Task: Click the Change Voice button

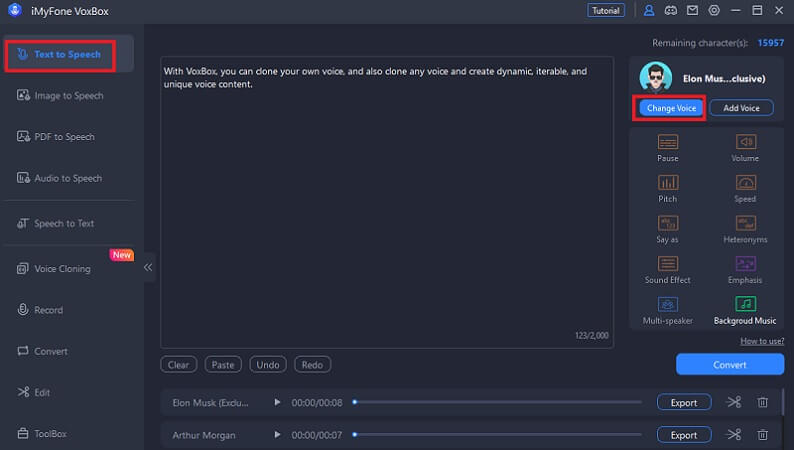Action: coord(671,108)
